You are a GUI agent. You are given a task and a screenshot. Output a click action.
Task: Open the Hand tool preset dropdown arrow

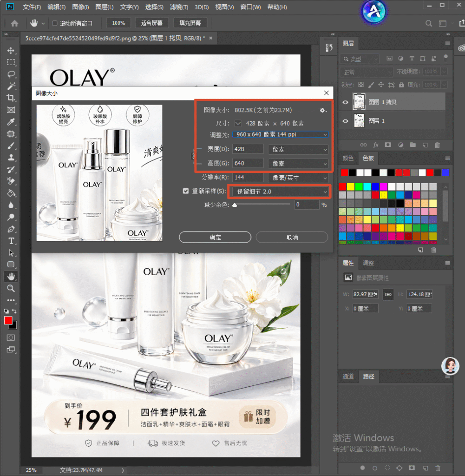click(43, 23)
